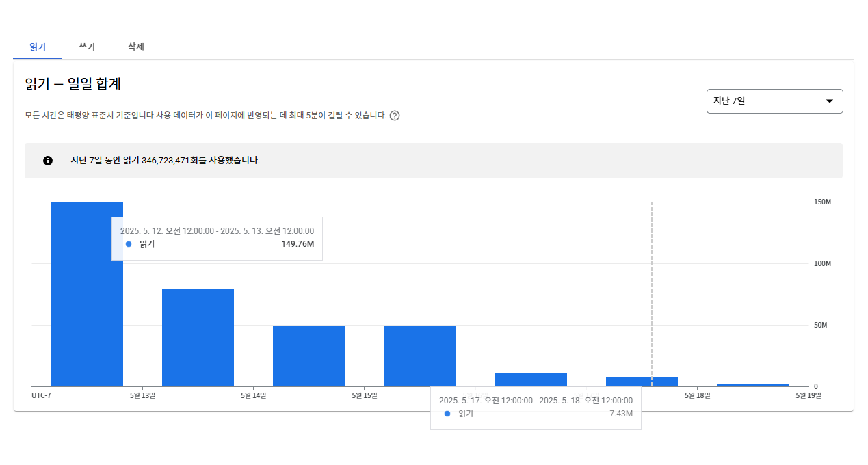This screenshot has height=465, width=868.
Task: Click the 5월 19일 axis label
Action: (x=808, y=395)
